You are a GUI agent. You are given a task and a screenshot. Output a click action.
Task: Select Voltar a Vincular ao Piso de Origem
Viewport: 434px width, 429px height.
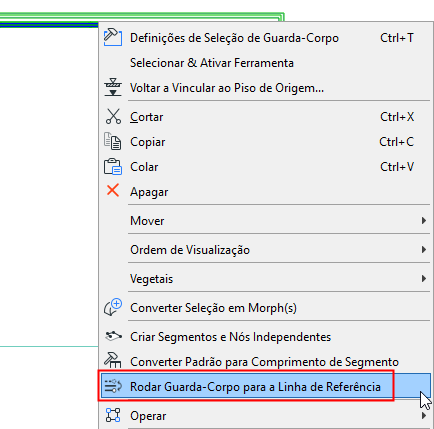point(265,88)
